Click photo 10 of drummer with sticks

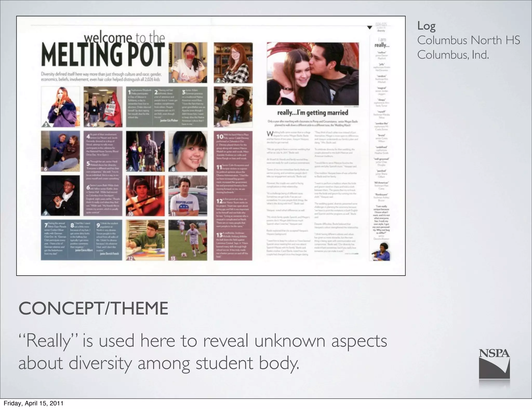click(x=145, y=196)
